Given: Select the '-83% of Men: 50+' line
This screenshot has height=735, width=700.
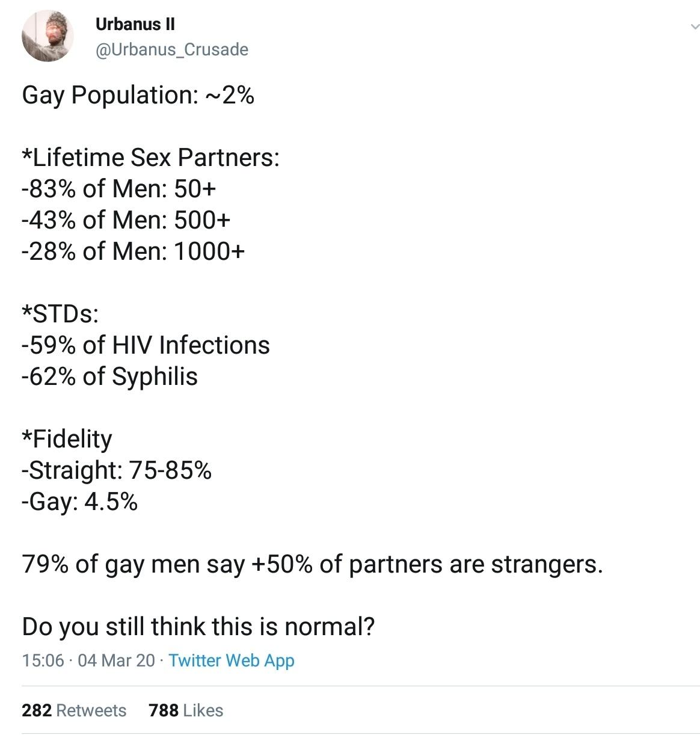Looking at the screenshot, I should click(x=118, y=189).
